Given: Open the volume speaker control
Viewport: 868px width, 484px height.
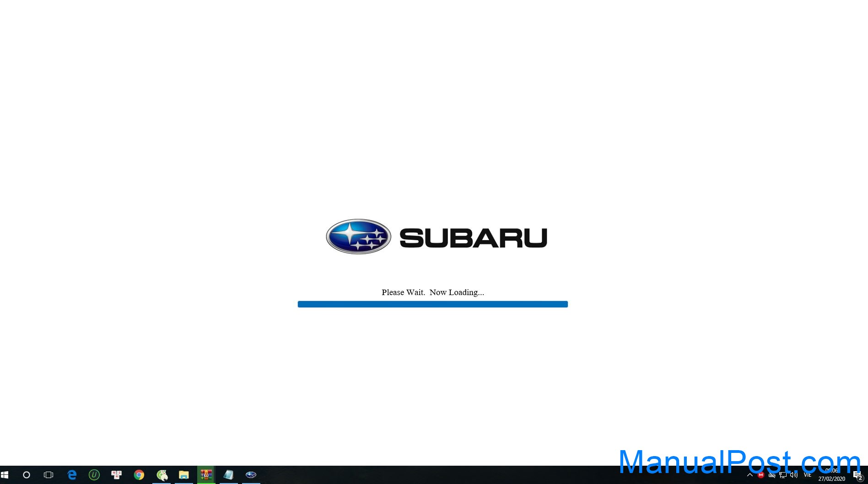Looking at the screenshot, I should pos(794,475).
